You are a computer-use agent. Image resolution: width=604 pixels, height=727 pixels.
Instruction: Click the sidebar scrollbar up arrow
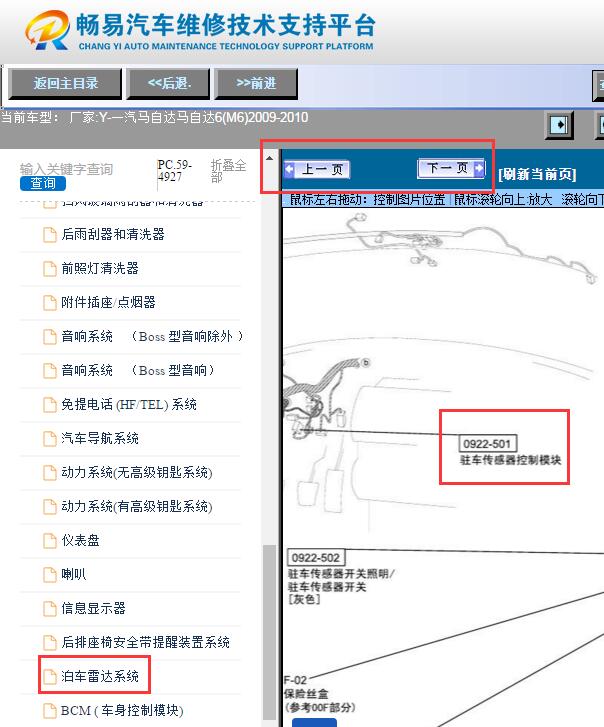tap(269, 159)
